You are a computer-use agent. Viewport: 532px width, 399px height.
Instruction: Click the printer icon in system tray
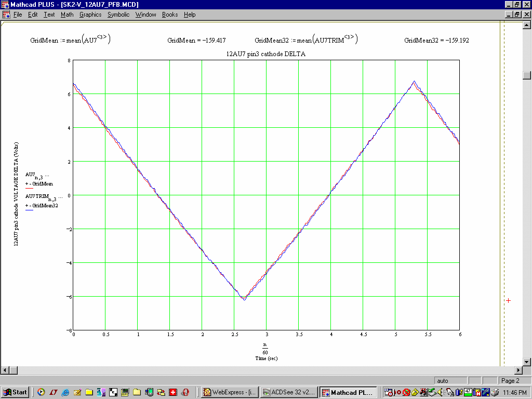click(x=495, y=392)
